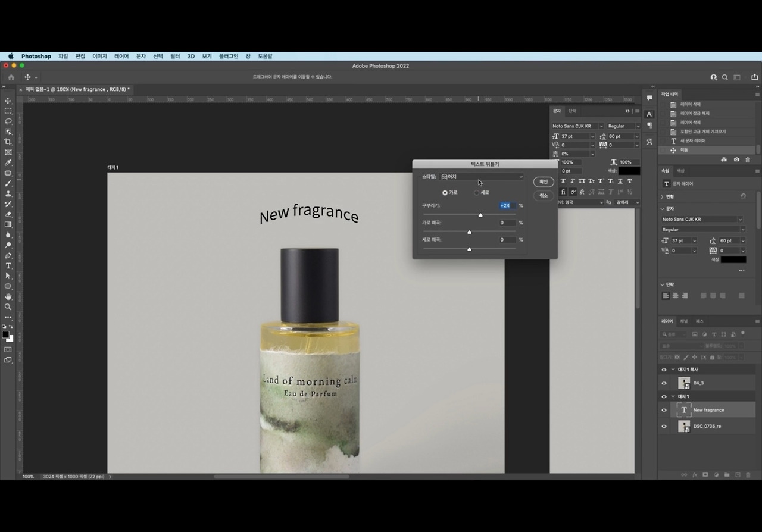Create new snapshot with camera icon
This screenshot has width=762, height=532.
click(736, 159)
